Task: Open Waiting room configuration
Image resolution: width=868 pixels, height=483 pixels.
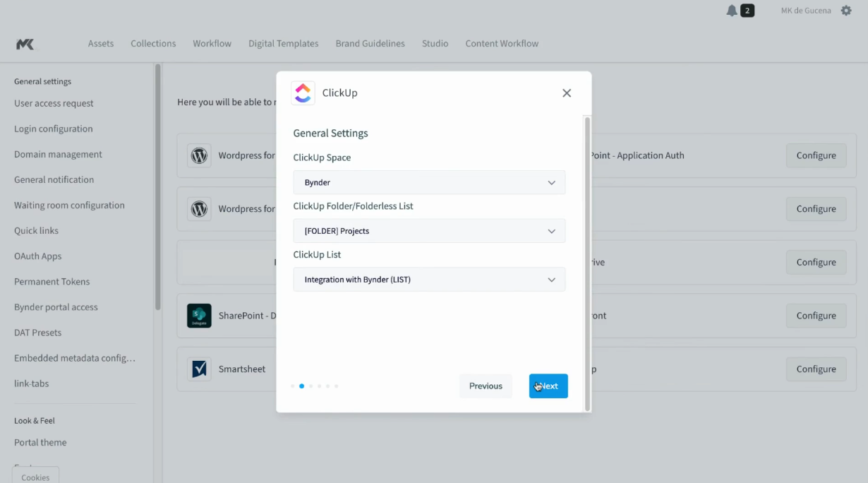Action: point(69,205)
